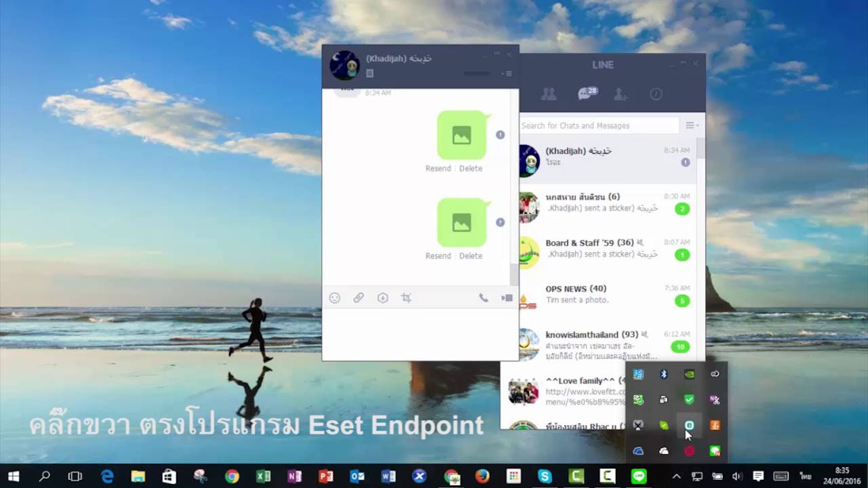Click the Search for Chats and Messages field
Screen dimensions: 868x488
tap(599, 125)
